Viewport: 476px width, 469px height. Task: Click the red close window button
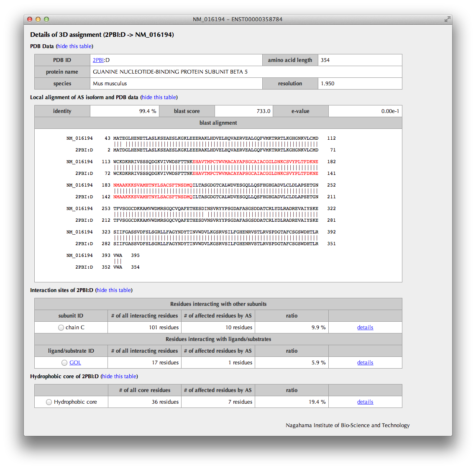pyautogui.click(x=30, y=19)
